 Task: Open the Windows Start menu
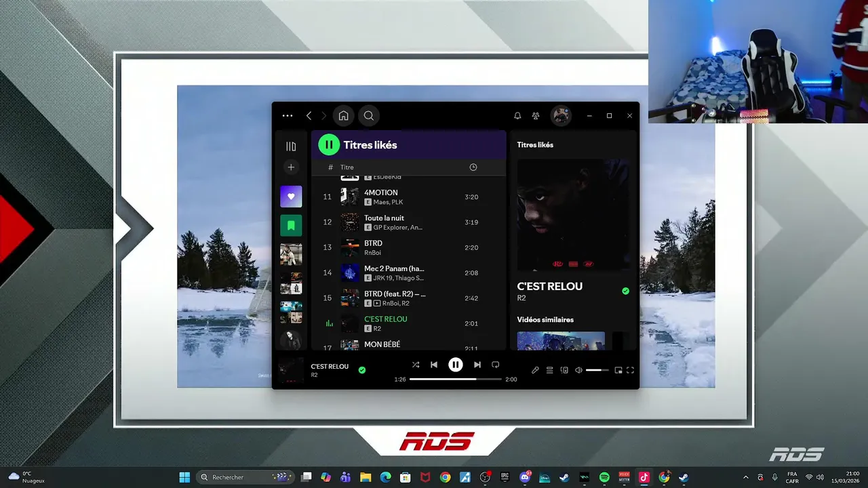point(184,477)
